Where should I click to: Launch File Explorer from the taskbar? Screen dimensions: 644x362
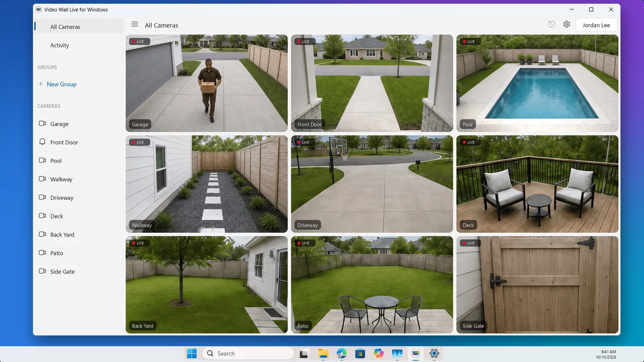coord(323,353)
